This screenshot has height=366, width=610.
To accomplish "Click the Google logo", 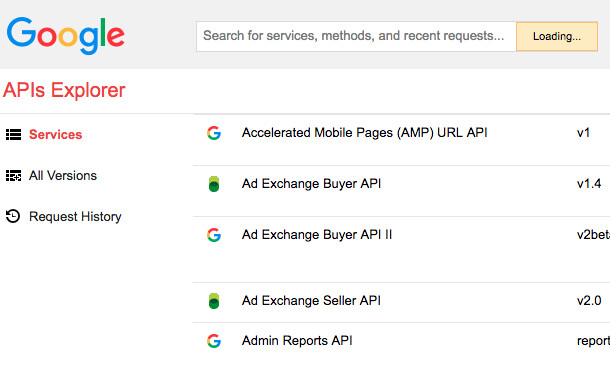I will tap(65, 35).
